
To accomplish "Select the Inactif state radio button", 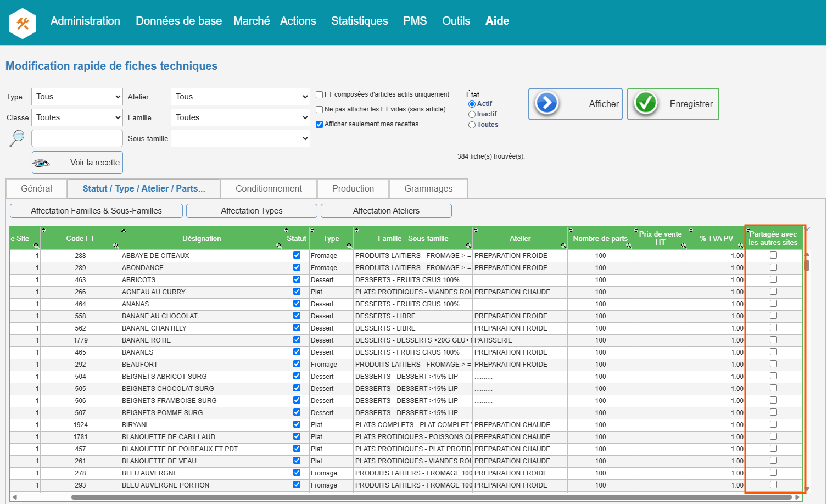I will [x=472, y=114].
